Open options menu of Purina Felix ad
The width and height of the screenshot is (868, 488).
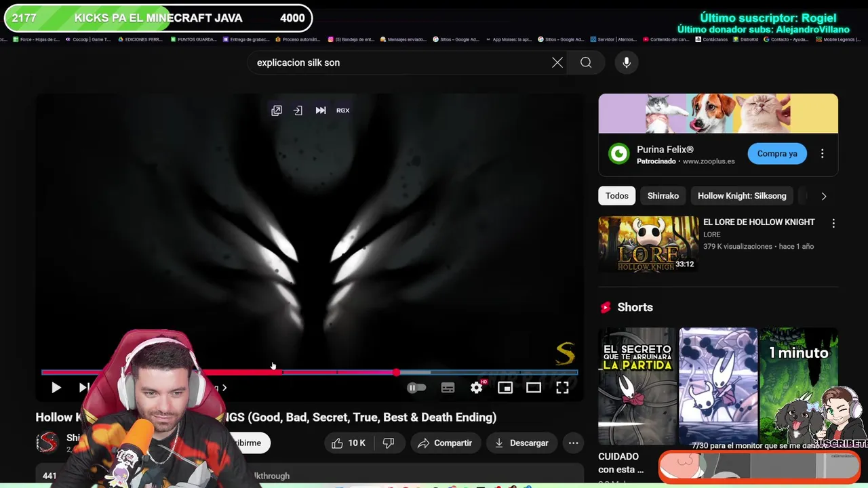tap(822, 154)
